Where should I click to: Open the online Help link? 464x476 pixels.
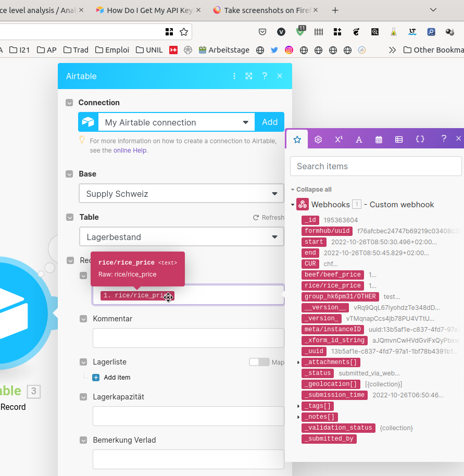(x=130, y=151)
